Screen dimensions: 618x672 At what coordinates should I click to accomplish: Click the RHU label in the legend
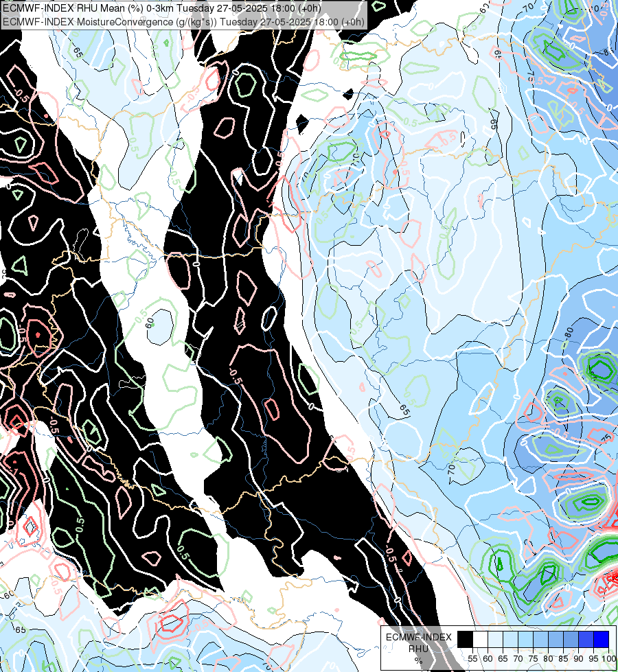click(x=419, y=649)
